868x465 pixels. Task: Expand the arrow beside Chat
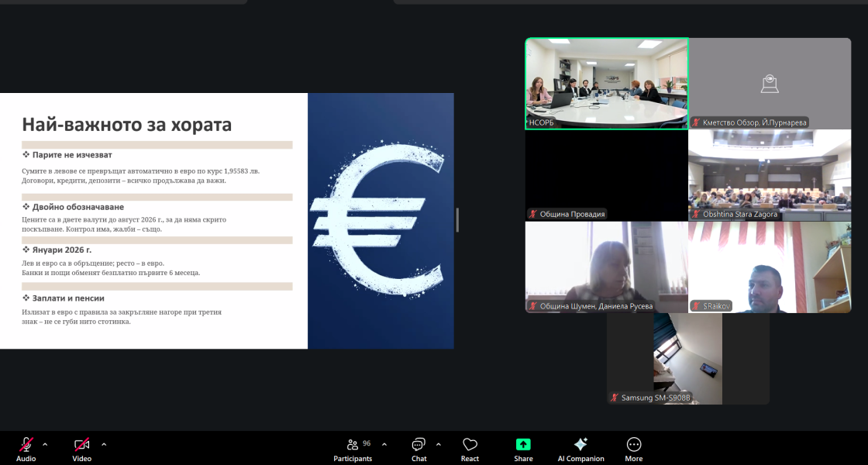(439, 445)
